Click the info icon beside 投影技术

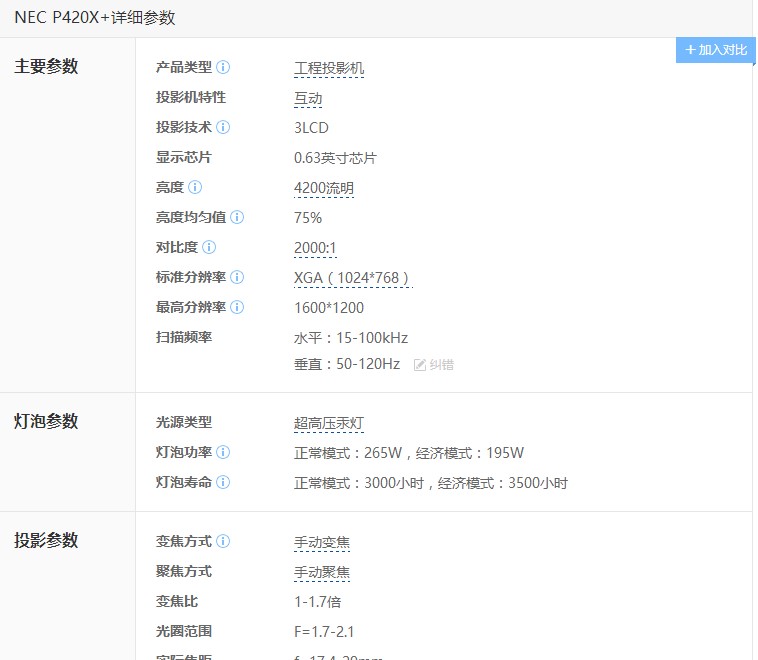click(223, 127)
